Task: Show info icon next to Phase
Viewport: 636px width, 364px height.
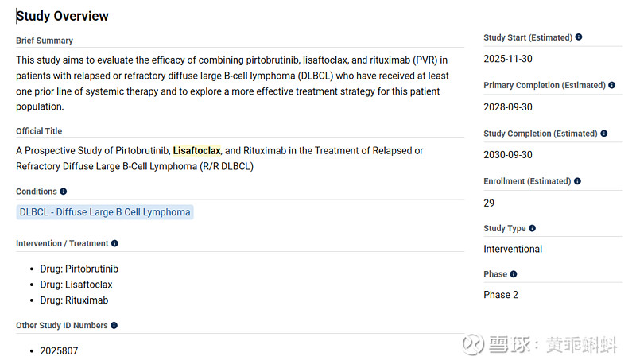Action: [x=514, y=274]
